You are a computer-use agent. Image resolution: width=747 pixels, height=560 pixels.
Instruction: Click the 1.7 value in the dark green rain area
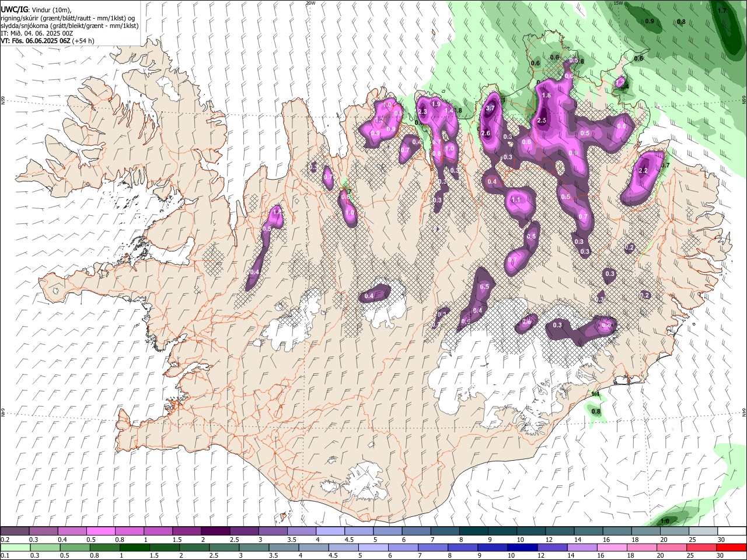pos(722,10)
